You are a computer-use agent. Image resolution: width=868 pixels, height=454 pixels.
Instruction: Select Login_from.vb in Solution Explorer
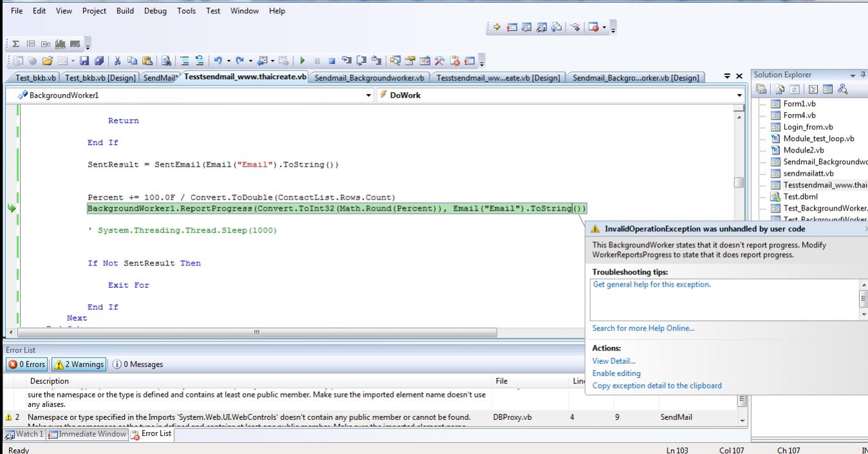[808, 127]
